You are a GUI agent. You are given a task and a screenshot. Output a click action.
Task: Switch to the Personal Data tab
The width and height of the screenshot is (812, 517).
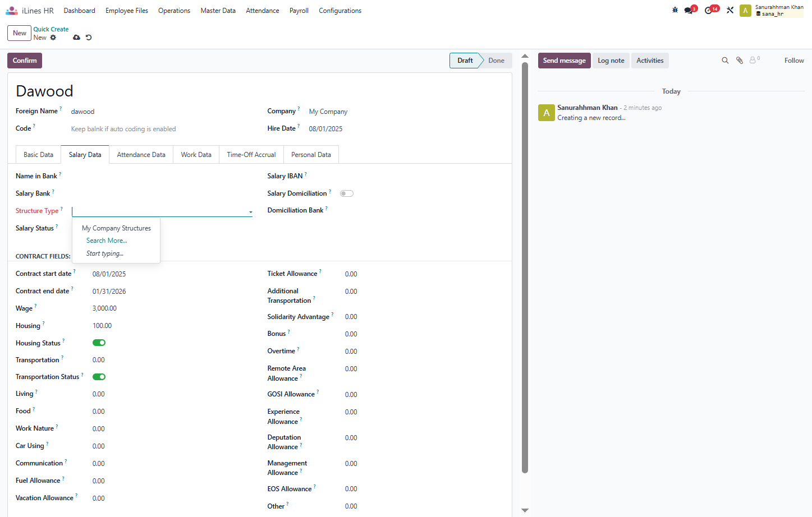point(311,155)
